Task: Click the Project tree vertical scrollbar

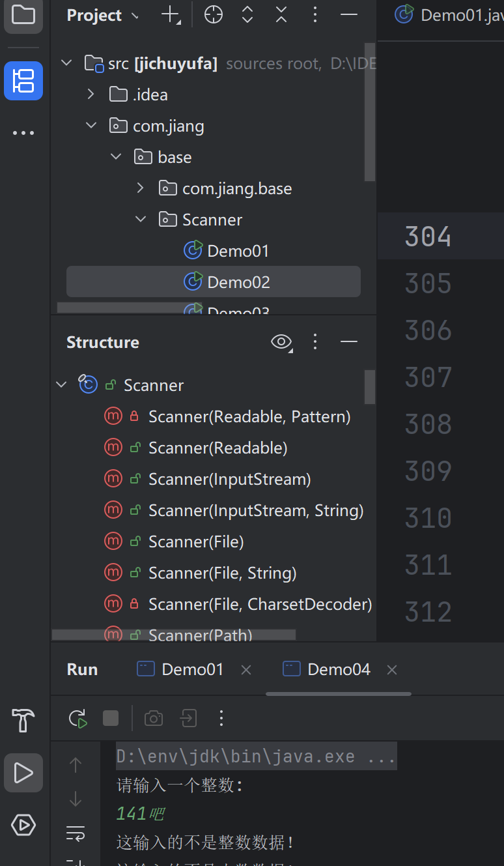Action: [x=370, y=111]
